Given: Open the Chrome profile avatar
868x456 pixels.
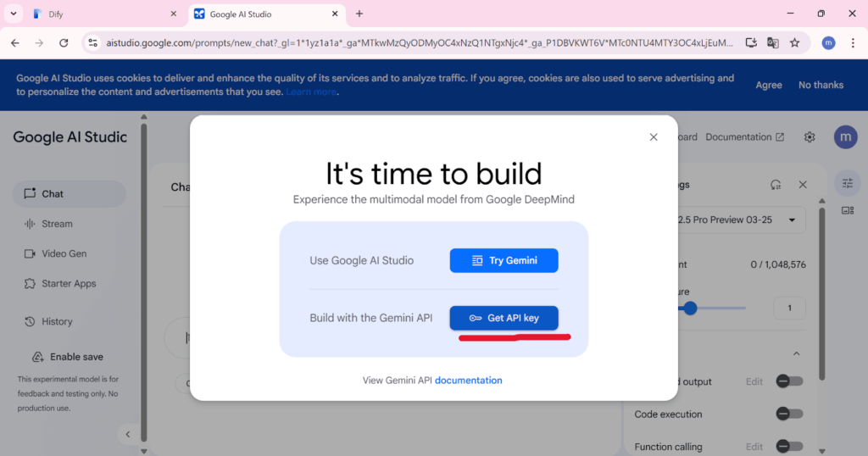Looking at the screenshot, I should [x=828, y=42].
